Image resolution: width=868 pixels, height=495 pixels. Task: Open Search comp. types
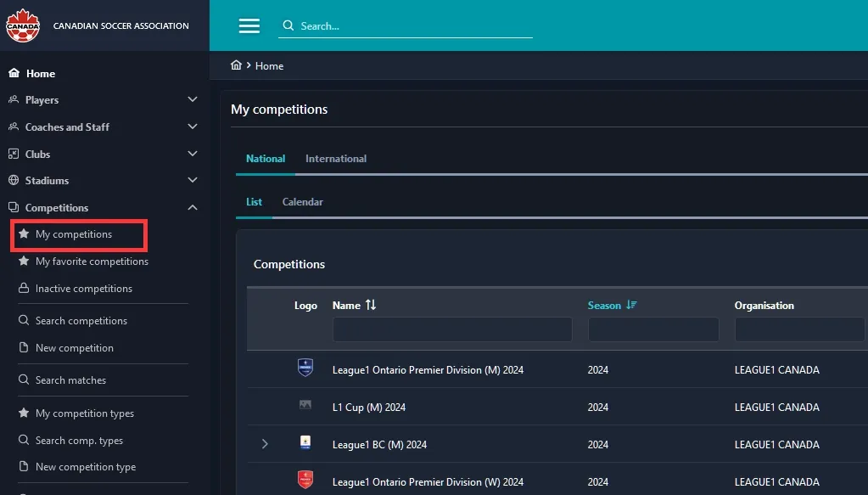click(79, 441)
